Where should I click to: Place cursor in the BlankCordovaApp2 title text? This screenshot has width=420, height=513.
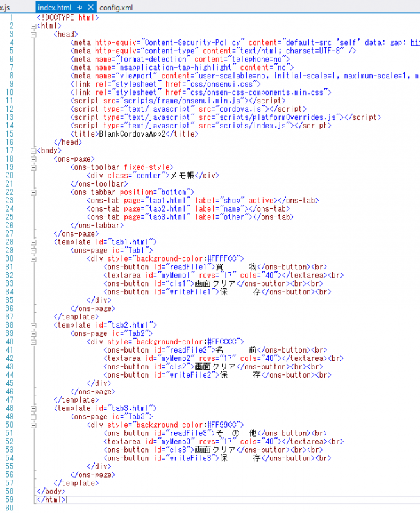[x=135, y=134]
